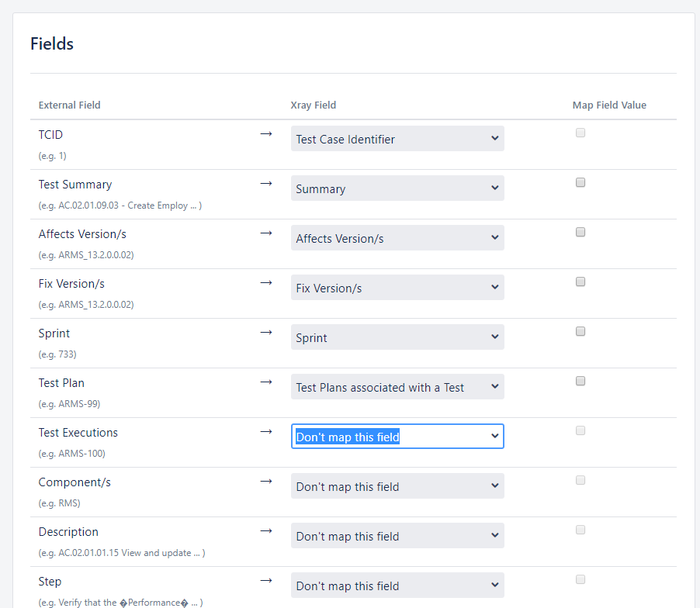The image size is (700, 608).
Task: Open the Step mapping dropdown
Action: point(397,586)
